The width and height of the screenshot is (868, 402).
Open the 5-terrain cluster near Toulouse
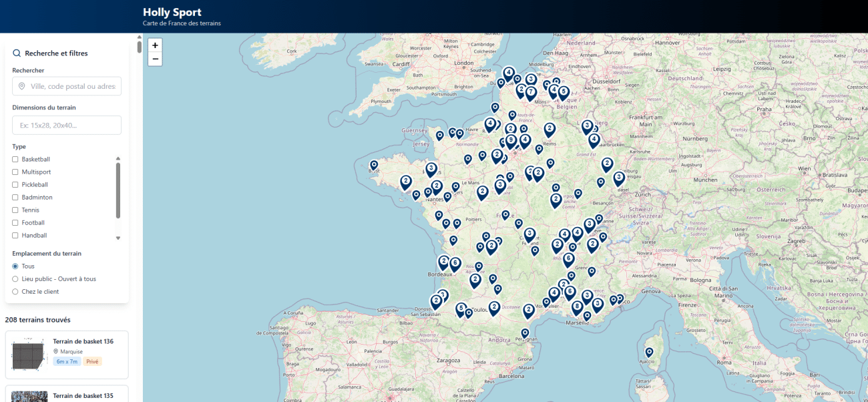(x=461, y=309)
